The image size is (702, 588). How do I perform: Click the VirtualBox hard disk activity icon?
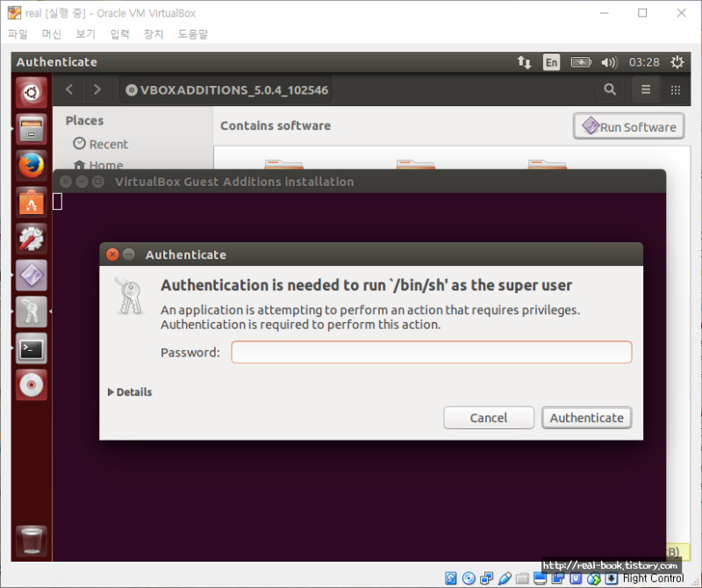pyautogui.click(x=451, y=578)
